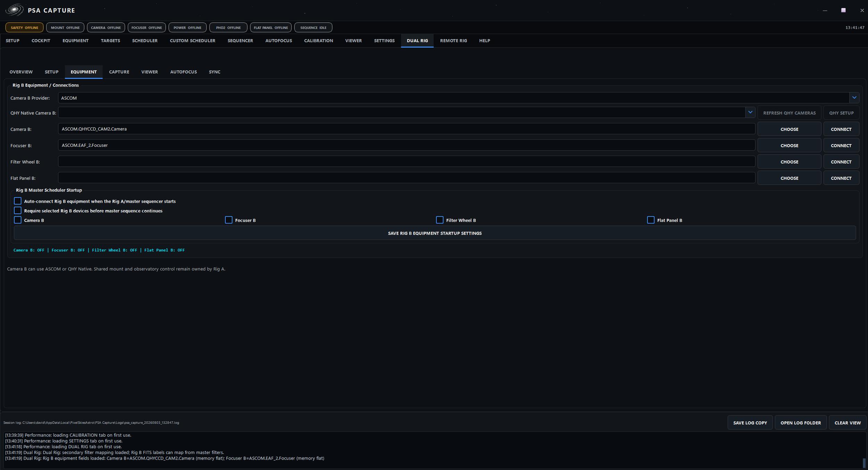Connect Filter Wheel B
Screen dimensions: 868x470
coord(841,162)
